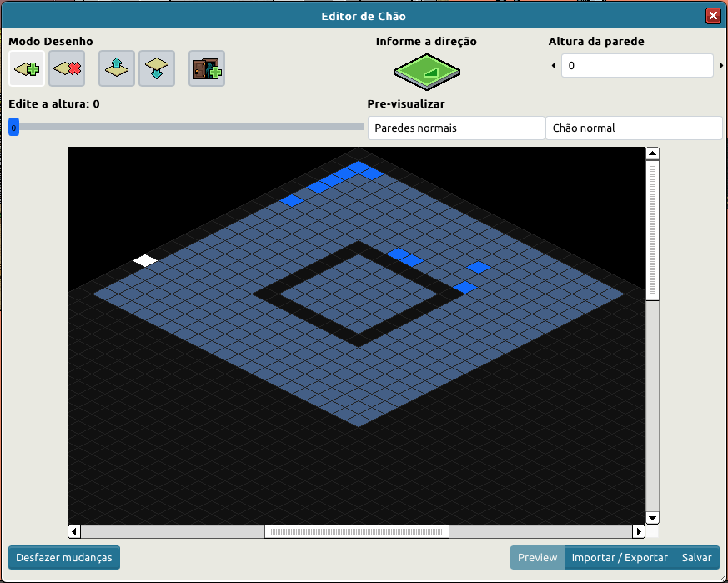Click the Salvar button
Screen dimensions: 728x583
pyautogui.click(x=696, y=557)
